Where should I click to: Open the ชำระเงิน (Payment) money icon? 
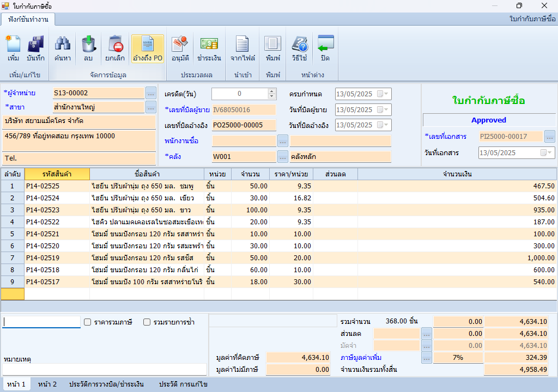(x=209, y=48)
